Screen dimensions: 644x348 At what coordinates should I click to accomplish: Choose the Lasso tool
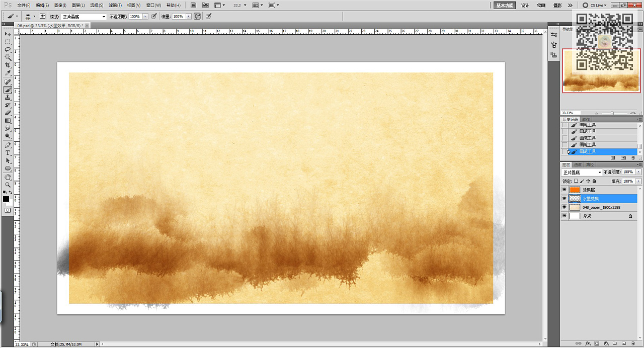(8, 50)
